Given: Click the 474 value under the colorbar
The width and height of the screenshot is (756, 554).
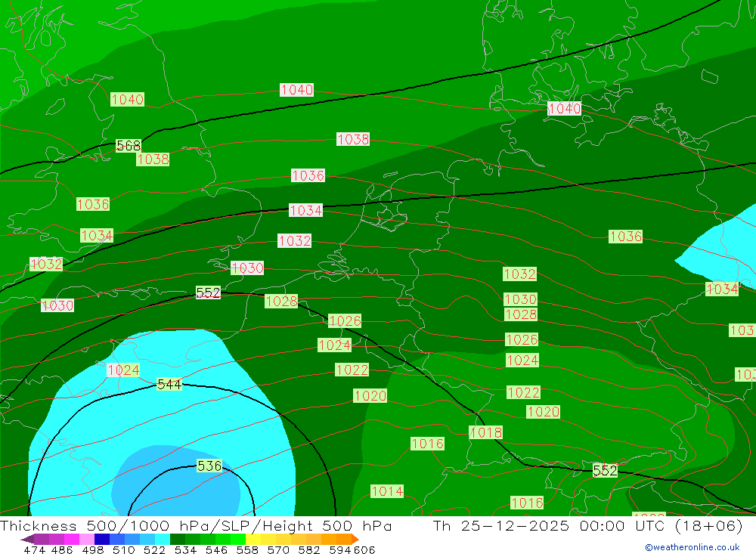Looking at the screenshot, I should (34, 549).
